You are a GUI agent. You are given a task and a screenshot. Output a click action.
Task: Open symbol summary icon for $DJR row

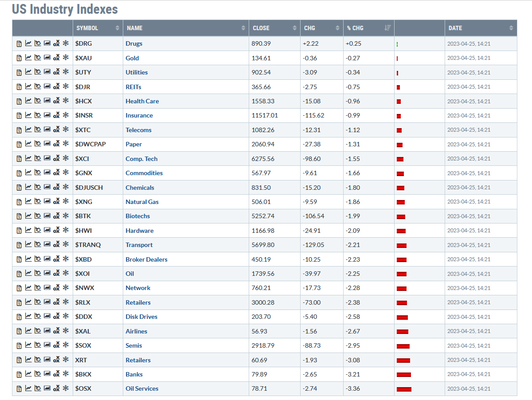tap(19, 86)
